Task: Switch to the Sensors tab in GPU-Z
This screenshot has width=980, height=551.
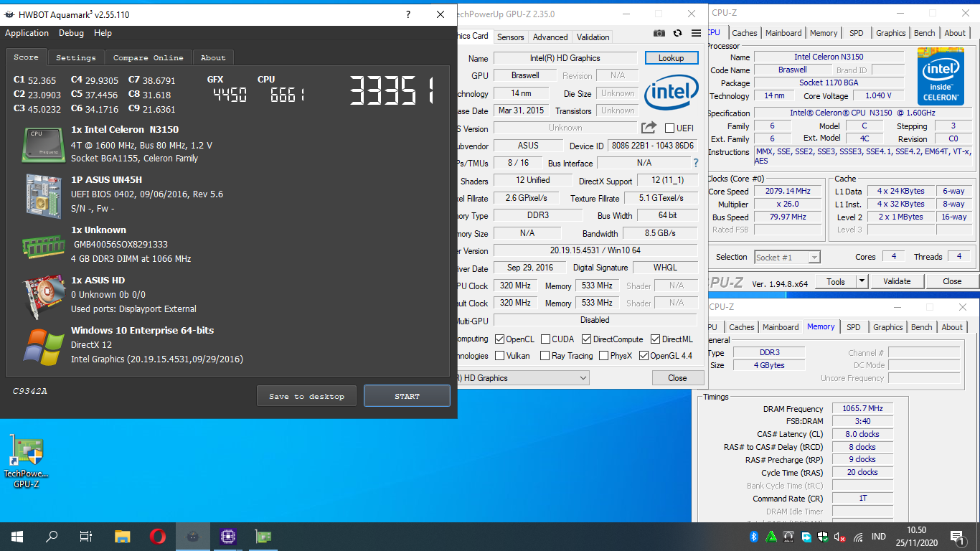Action: [x=510, y=37]
